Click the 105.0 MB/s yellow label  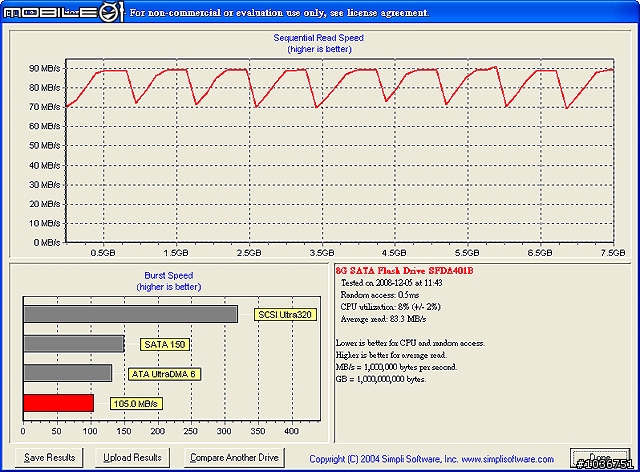[x=136, y=404]
